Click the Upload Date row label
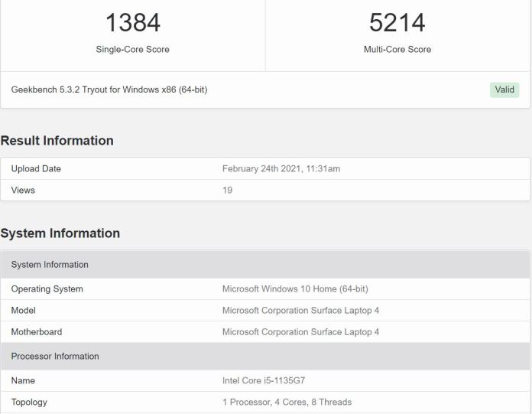This screenshot has height=414, width=532. coord(36,169)
